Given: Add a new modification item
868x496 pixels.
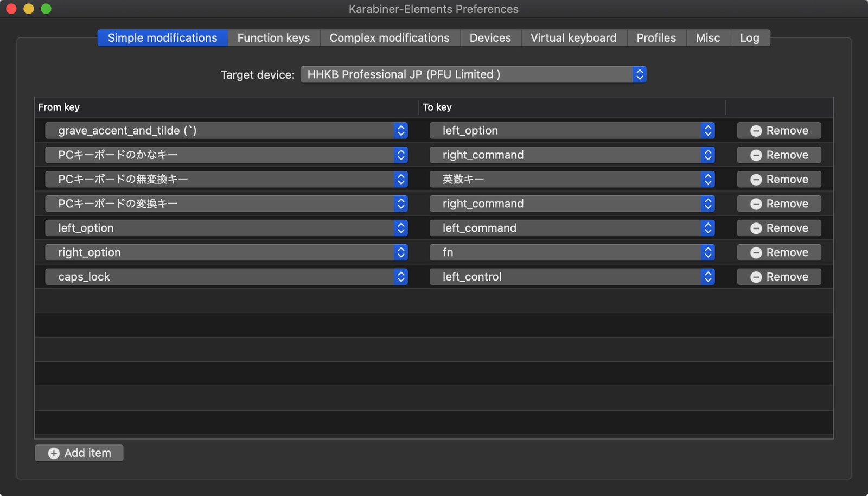Looking at the screenshot, I should (x=79, y=453).
